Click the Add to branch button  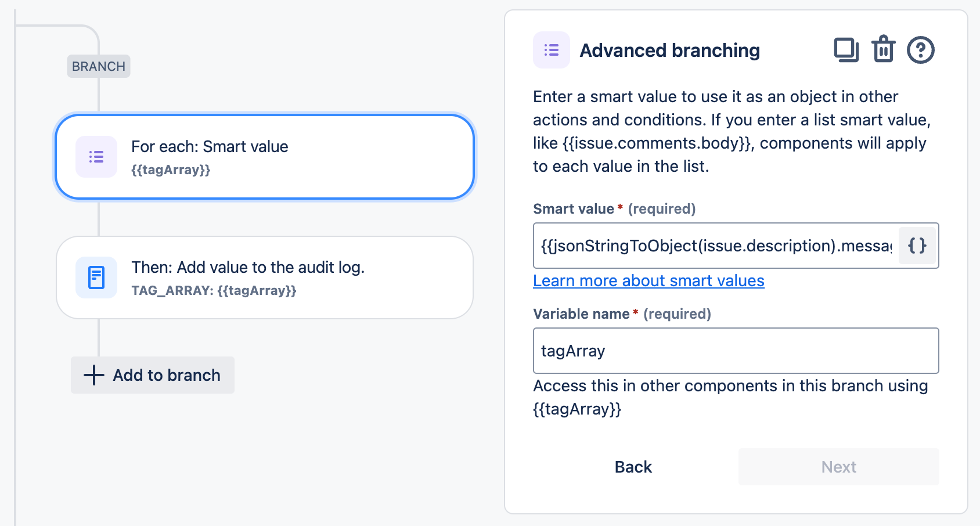153,375
